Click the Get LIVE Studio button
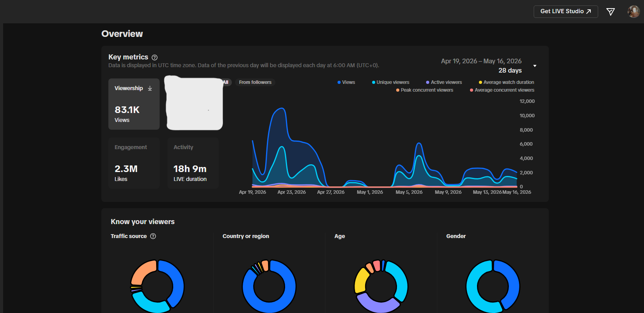This screenshot has height=313, width=644. click(566, 12)
